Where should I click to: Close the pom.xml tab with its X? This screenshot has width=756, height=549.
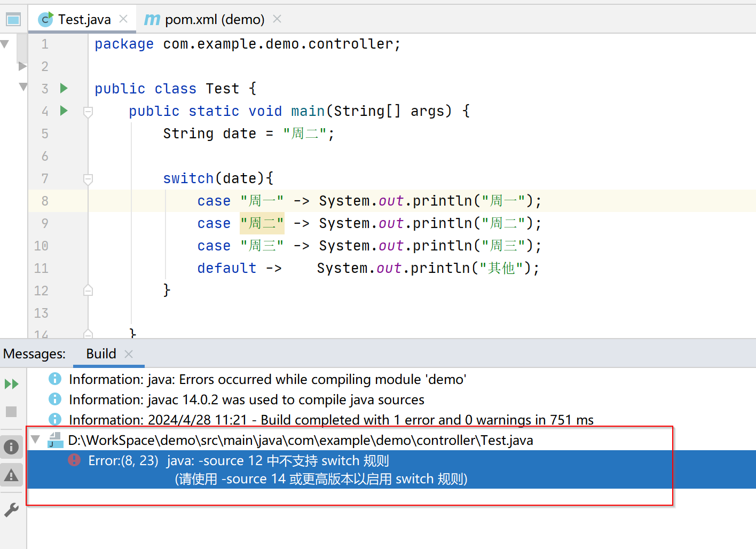click(x=277, y=18)
